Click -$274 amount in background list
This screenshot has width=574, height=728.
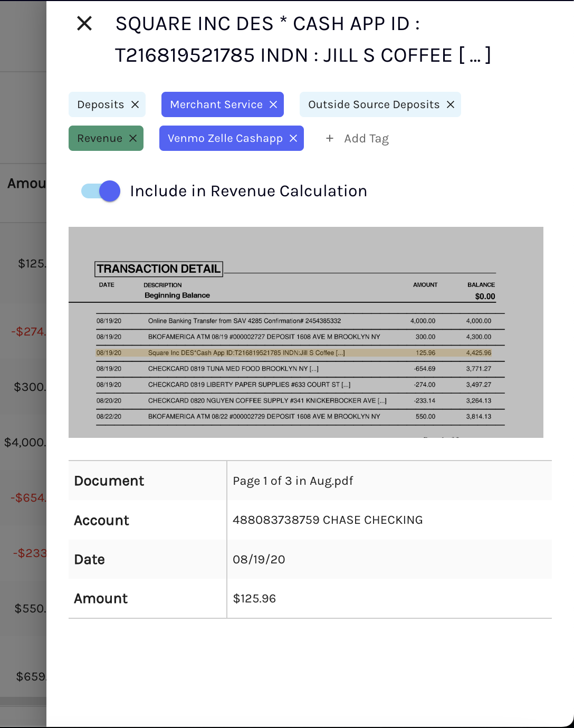click(28, 332)
